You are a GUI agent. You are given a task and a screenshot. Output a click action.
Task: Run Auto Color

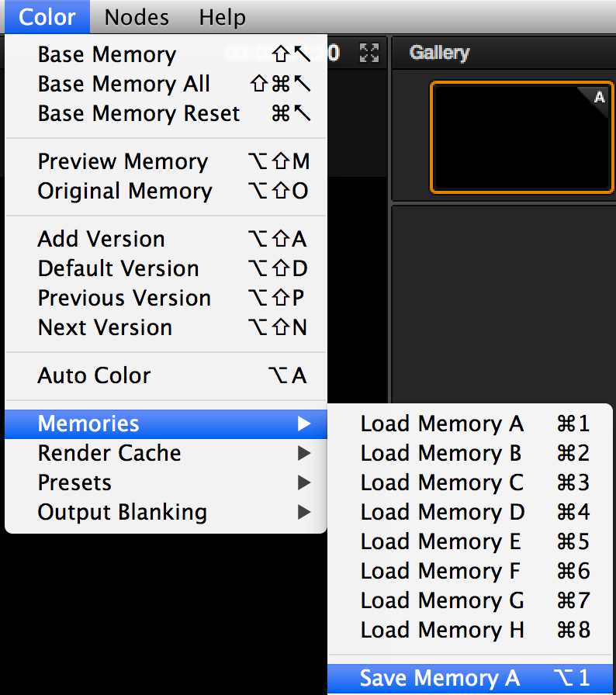(94, 375)
